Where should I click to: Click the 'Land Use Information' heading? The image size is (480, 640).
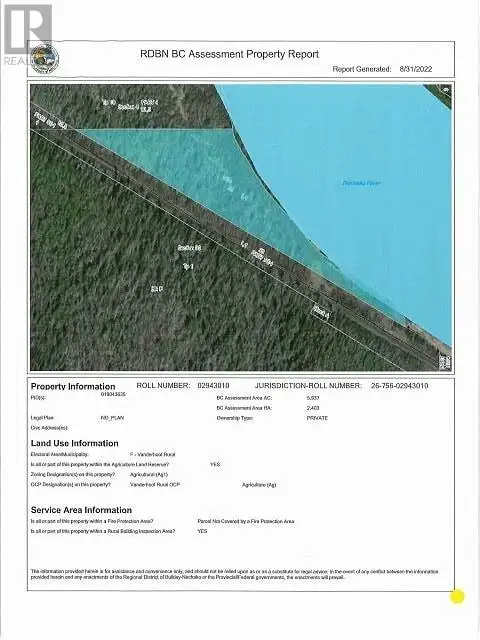[x=75, y=443]
